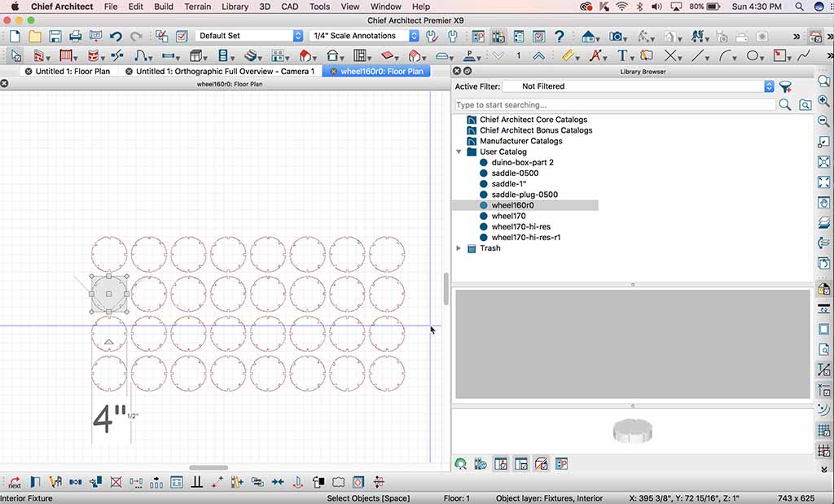
Task: Toggle the selected-item preview button in the library
Action: (520, 464)
